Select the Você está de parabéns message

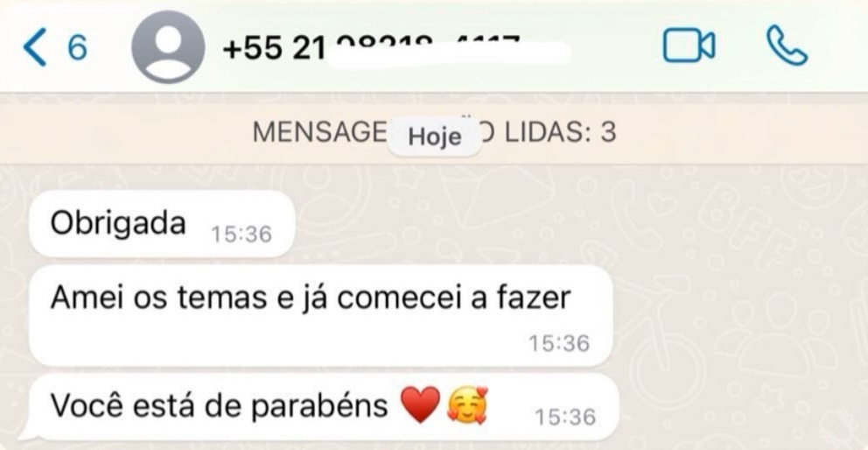(x=323, y=406)
